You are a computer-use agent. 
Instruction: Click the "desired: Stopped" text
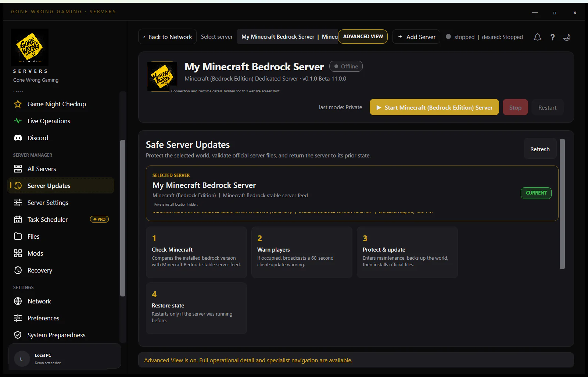[502, 37]
